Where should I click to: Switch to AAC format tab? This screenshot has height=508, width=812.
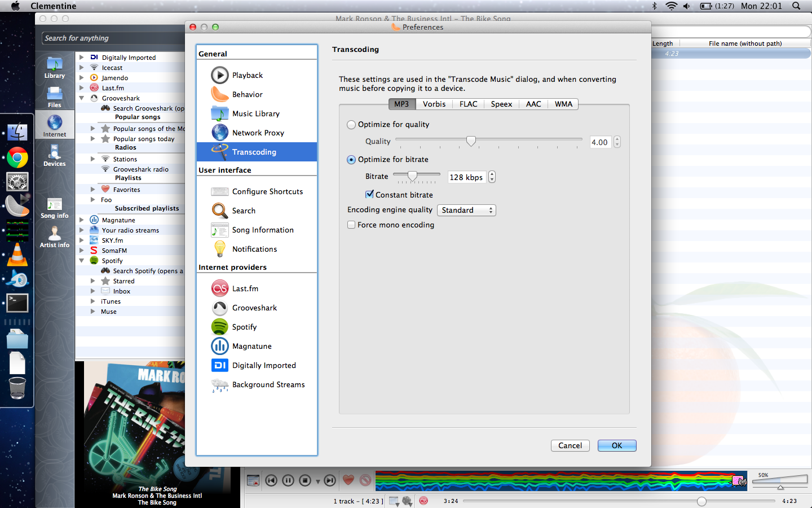[x=533, y=104]
